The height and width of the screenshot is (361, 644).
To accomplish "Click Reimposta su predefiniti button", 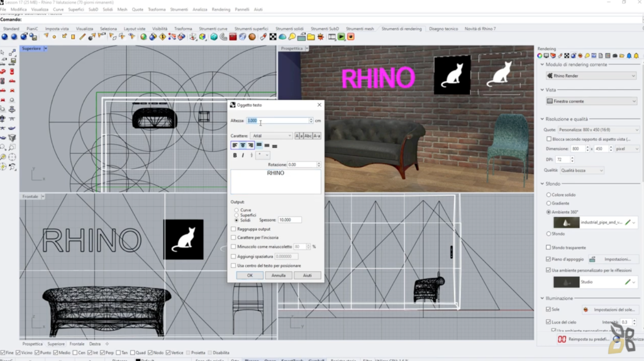I will coord(584,339).
